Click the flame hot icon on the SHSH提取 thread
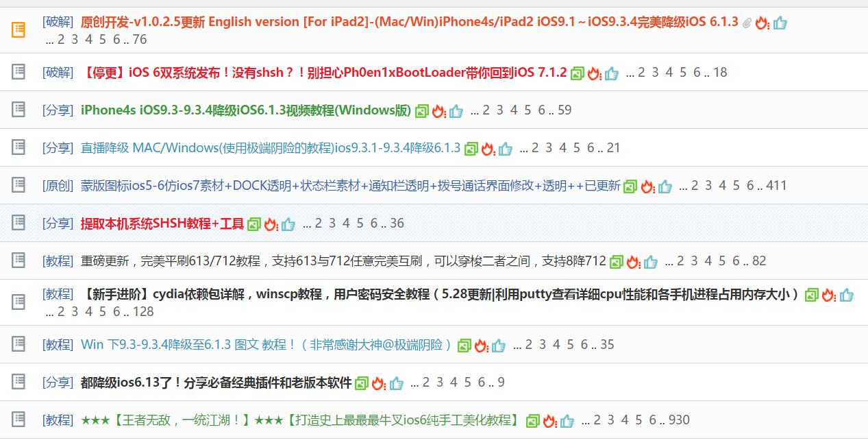Viewport: 868px width, 447px height. (271, 223)
